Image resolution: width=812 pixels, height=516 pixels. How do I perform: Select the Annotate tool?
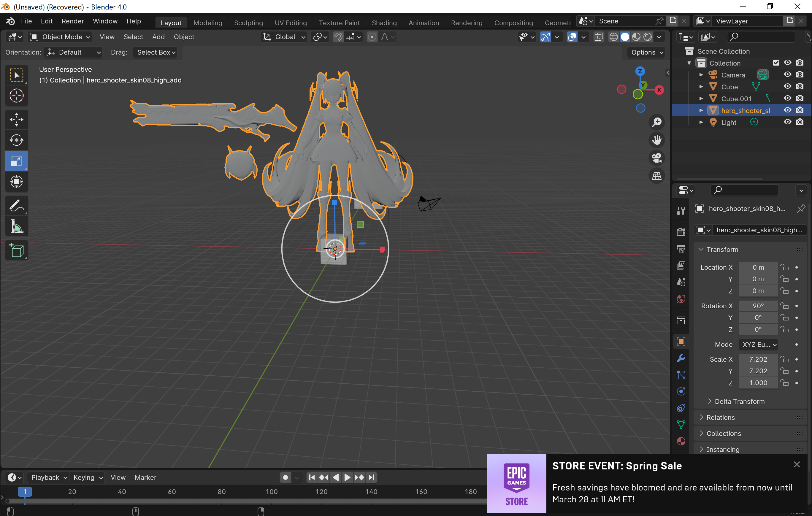(17, 206)
